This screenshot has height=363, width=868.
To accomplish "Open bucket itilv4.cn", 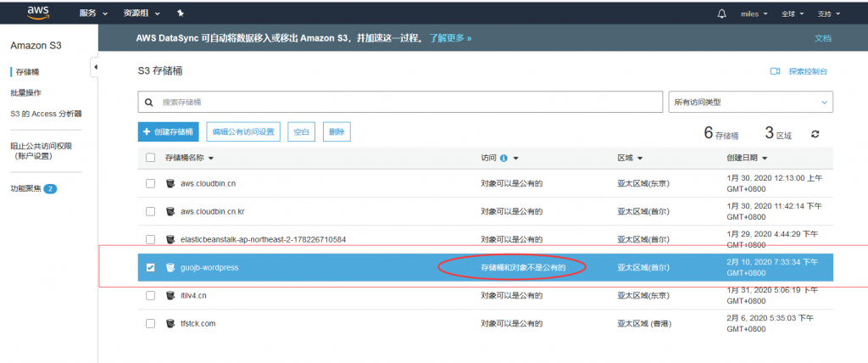I will click(x=194, y=295).
